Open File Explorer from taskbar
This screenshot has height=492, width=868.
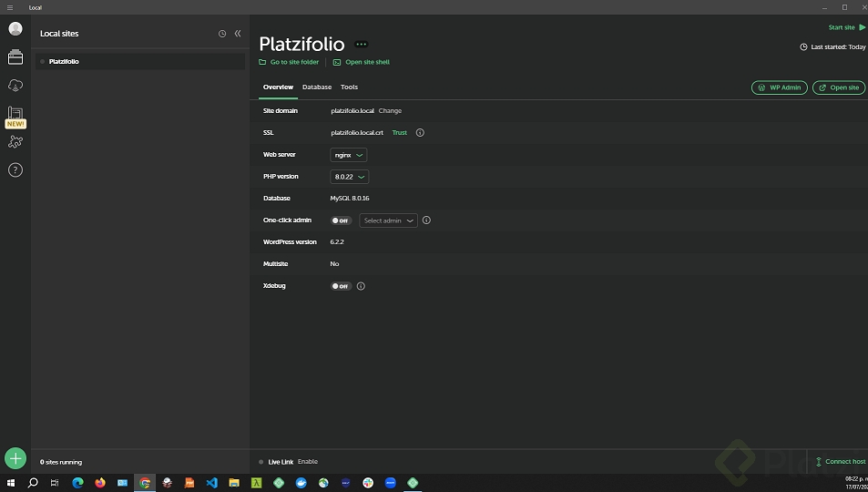(x=233, y=483)
